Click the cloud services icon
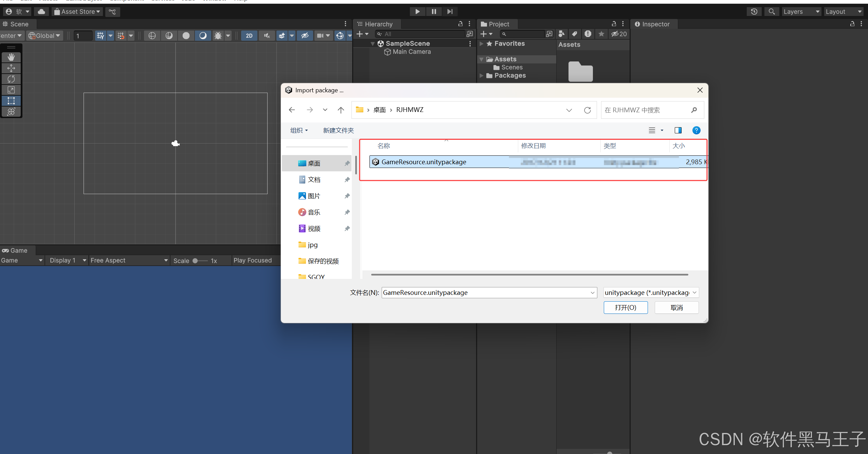The width and height of the screenshot is (868, 454). pyautogui.click(x=41, y=12)
